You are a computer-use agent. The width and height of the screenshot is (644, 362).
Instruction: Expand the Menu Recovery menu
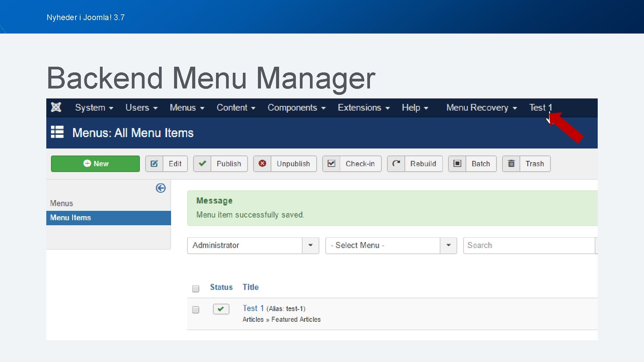pyautogui.click(x=482, y=108)
